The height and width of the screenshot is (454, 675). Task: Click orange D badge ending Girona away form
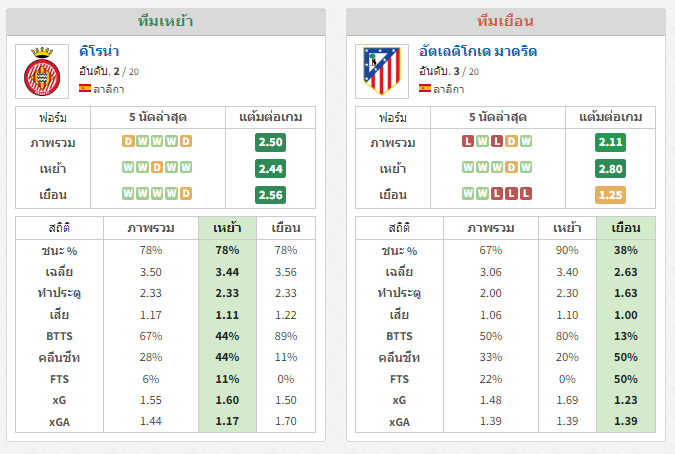click(186, 194)
